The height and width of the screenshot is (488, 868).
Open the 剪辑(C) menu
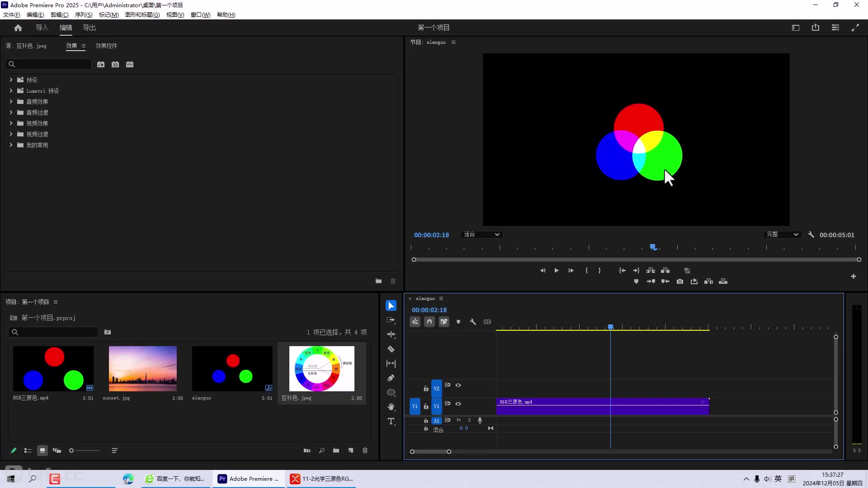coord(59,15)
